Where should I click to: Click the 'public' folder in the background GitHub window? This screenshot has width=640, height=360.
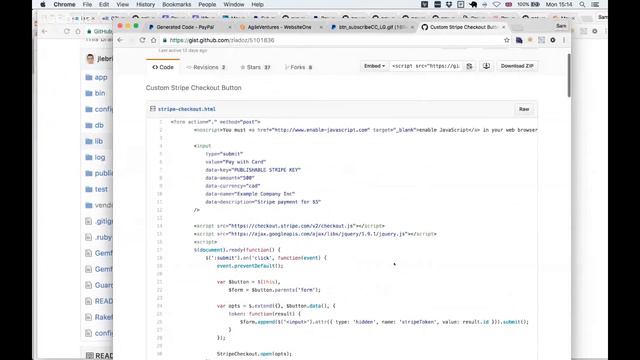pos(103,173)
